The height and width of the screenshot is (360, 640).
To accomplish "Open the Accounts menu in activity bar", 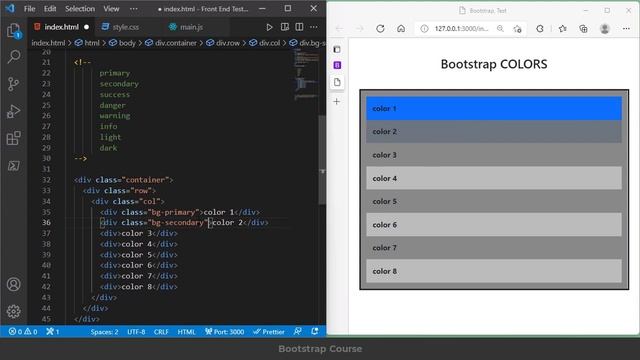I will coord(13,284).
